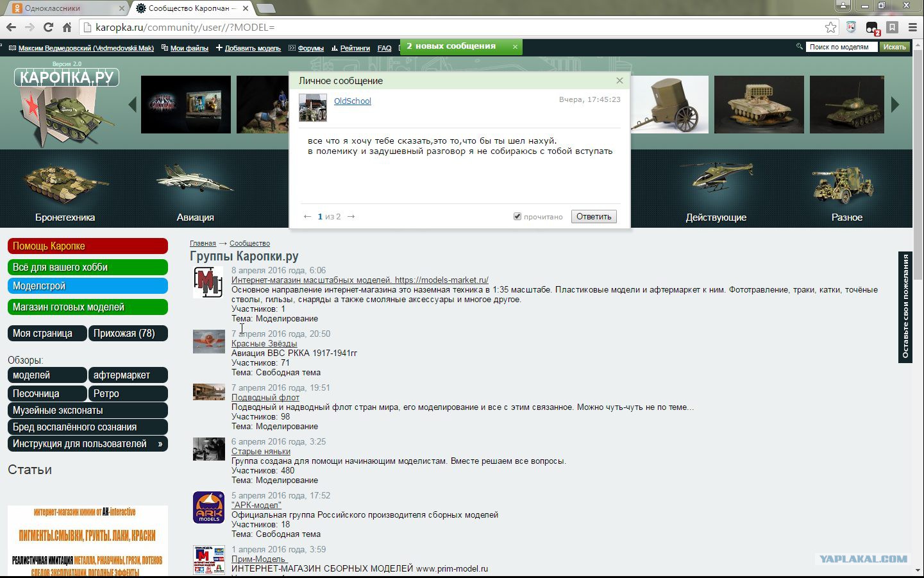Focus the Поиск по моделям field
This screenshot has width=924, height=578.
click(841, 47)
